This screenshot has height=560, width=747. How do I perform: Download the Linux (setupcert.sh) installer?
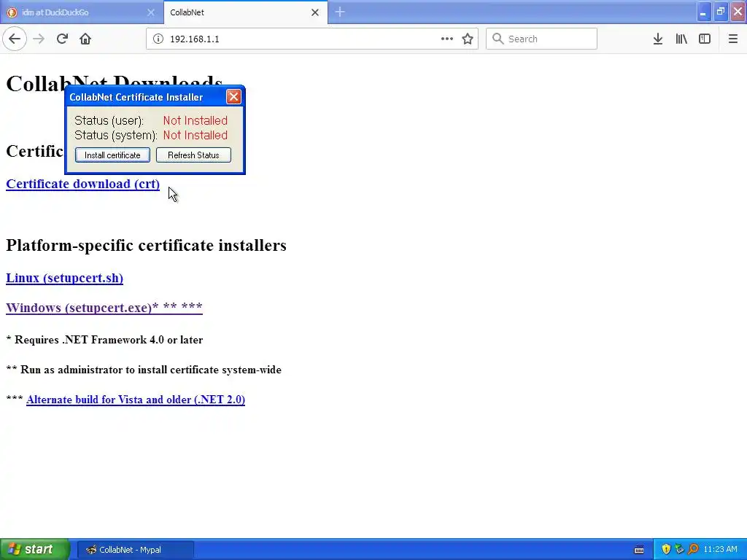64,278
